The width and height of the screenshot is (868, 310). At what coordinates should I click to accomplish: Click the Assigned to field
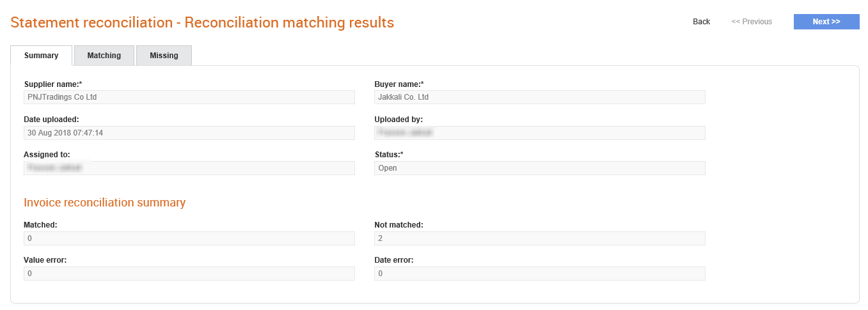click(x=189, y=168)
